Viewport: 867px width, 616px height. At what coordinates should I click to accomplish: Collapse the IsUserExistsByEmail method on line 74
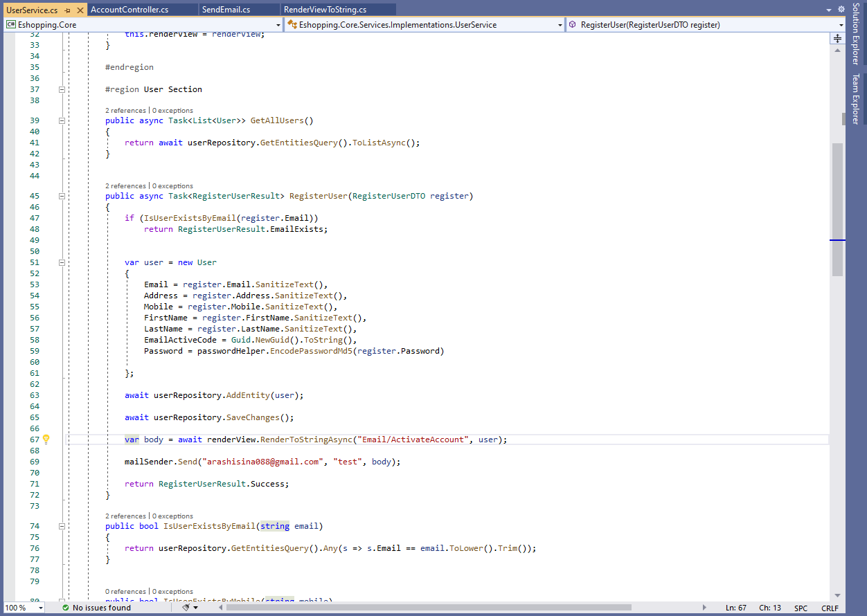62,526
